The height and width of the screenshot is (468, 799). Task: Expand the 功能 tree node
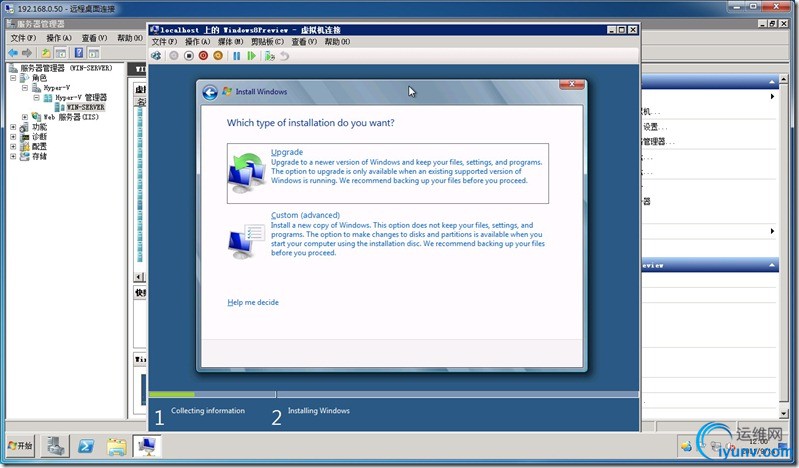coord(13,127)
